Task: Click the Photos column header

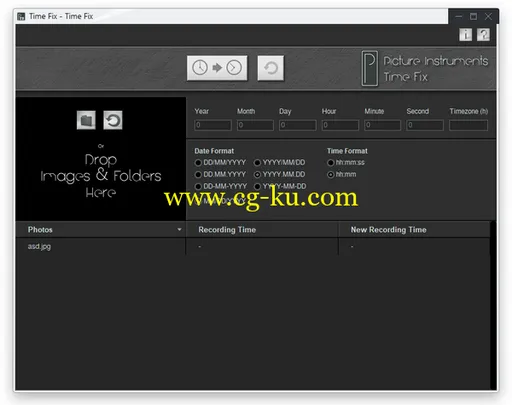Action: pos(101,230)
